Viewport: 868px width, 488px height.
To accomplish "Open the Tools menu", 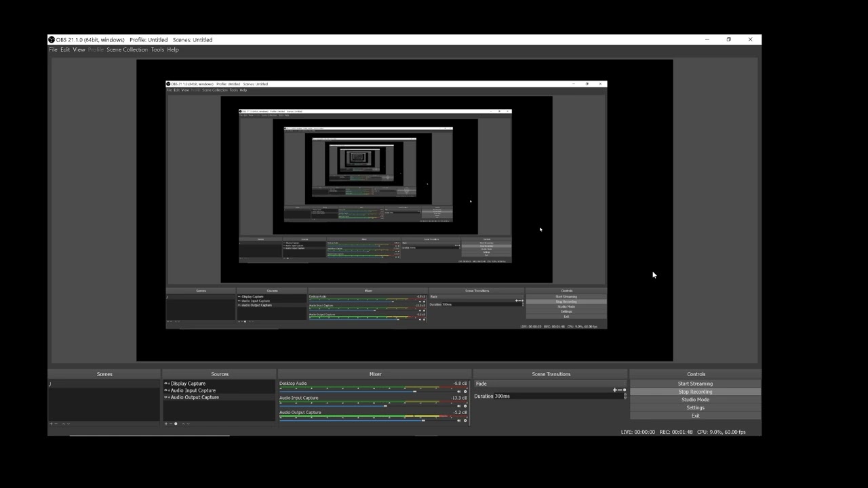I will [x=157, y=49].
